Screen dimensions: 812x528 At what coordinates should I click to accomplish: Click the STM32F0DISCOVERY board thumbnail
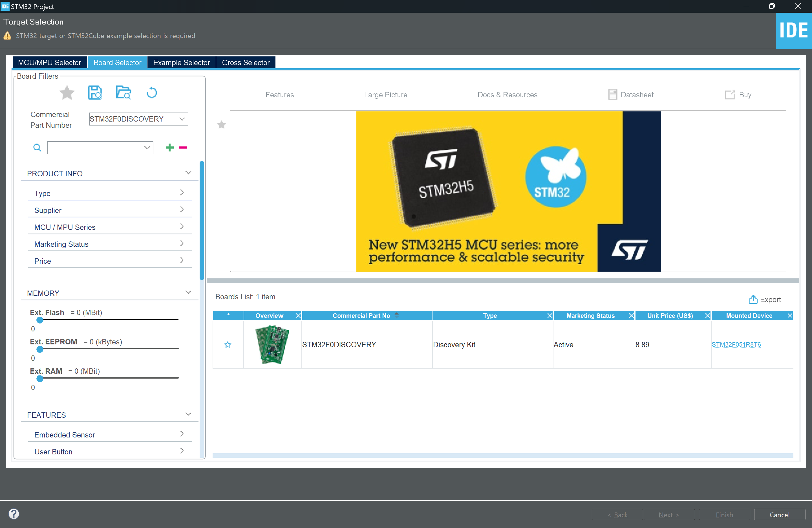tap(272, 344)
